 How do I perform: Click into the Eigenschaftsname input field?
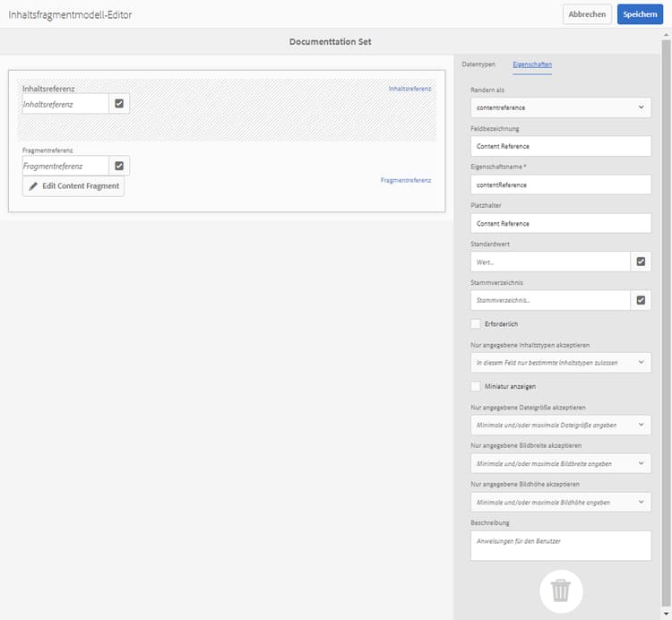pos(561,185)
